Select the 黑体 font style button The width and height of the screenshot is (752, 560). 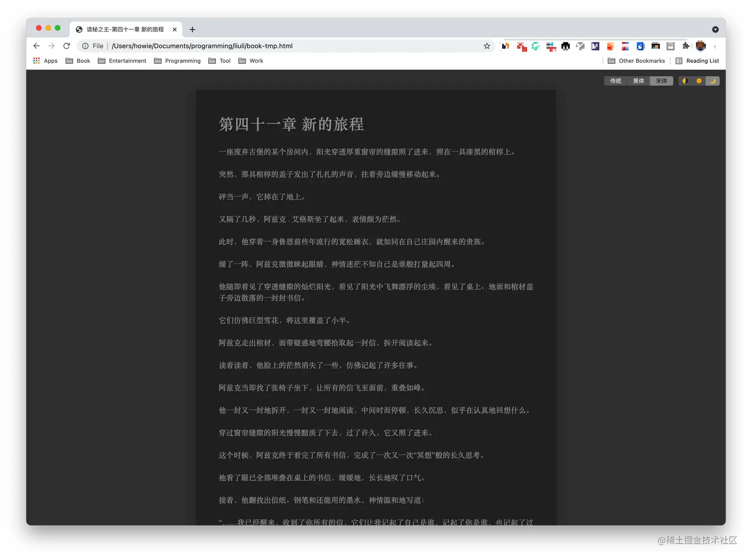(638, 81)
